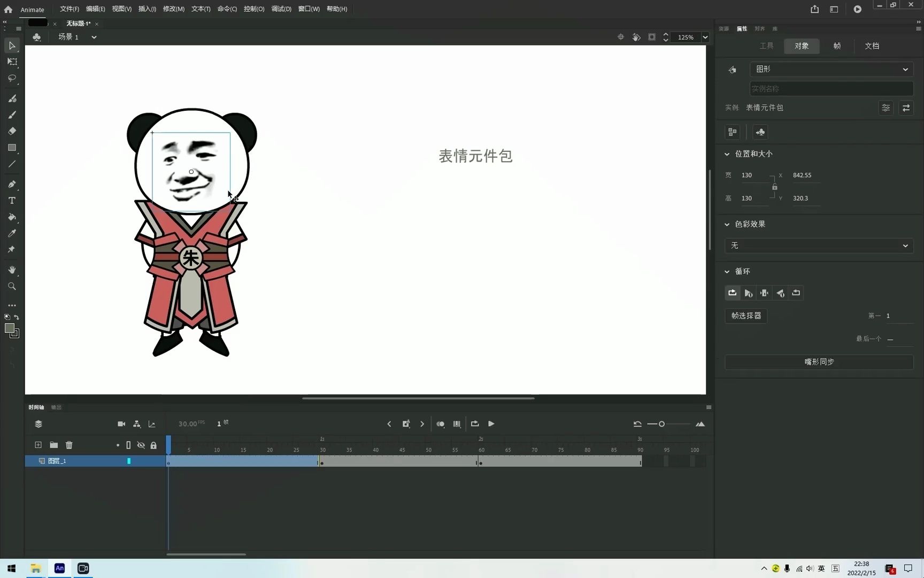Click the 实例名称 input field
The image size is (924, 578).
pyautogui.click(x=831, y=88)
